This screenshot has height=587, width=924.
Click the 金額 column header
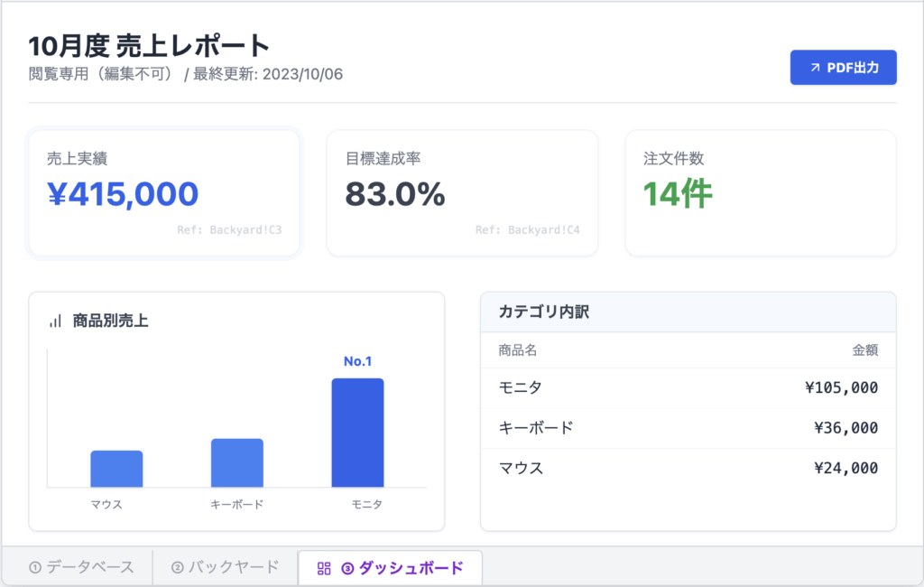(x=864, y=350)
